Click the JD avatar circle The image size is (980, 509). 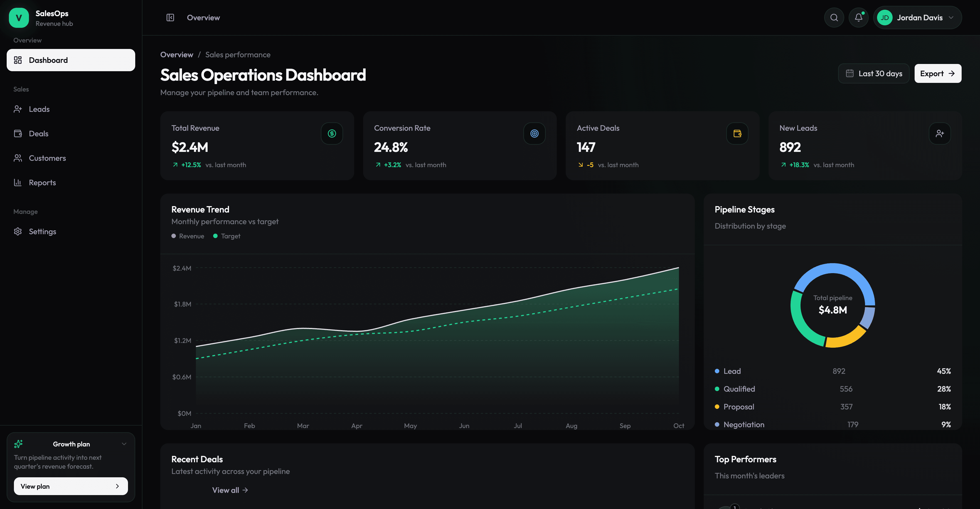tap(885, 18)
